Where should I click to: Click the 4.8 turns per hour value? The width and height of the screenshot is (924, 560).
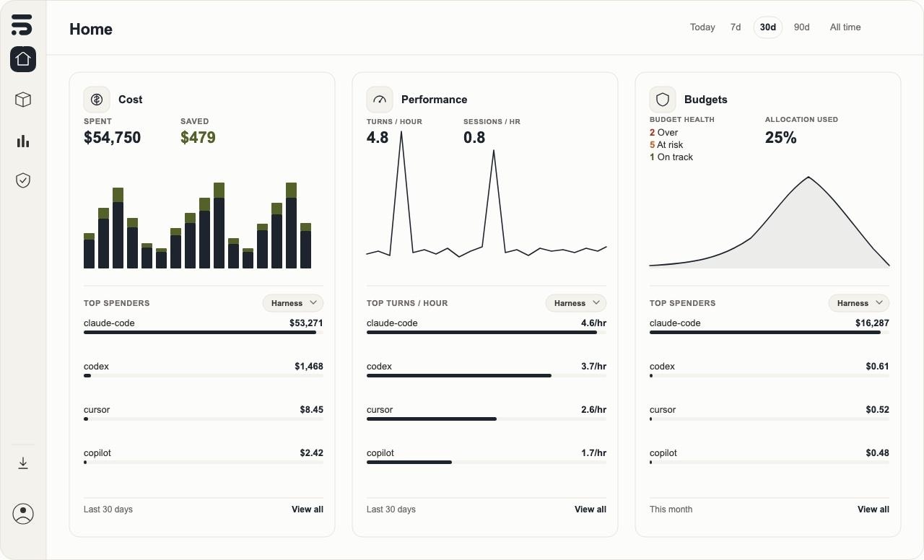[x=378, y=138]
